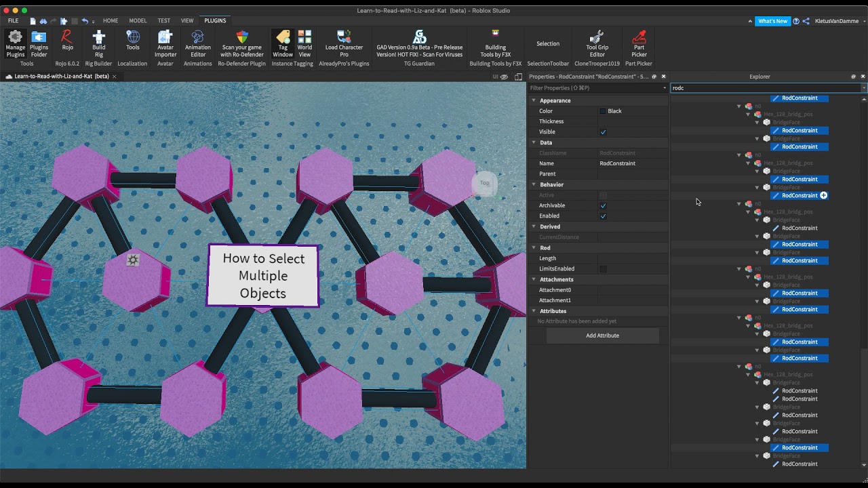Open the Avatar Importer
This screenshot has height=488, width=868.
coord(165,43)
